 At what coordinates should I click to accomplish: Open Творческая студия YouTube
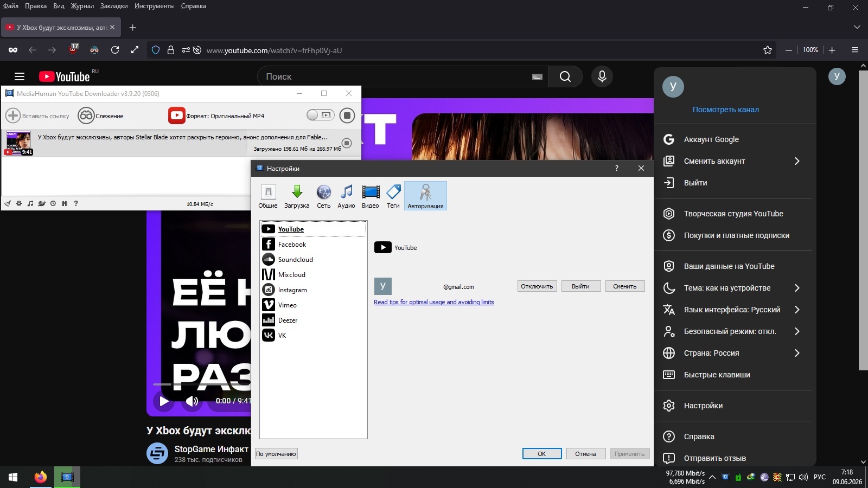click(733, 214)
